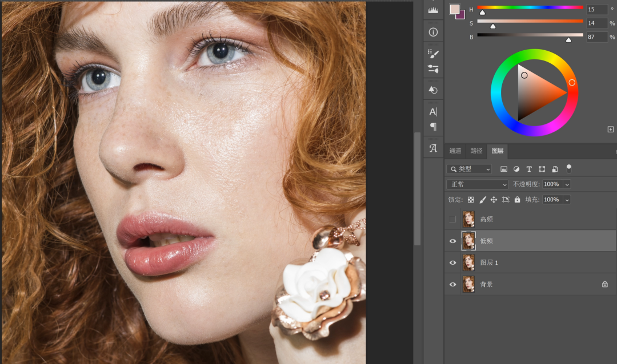Open the Character panel icon
Viewport: 617px width, 364px height.
tap(433, 112)
